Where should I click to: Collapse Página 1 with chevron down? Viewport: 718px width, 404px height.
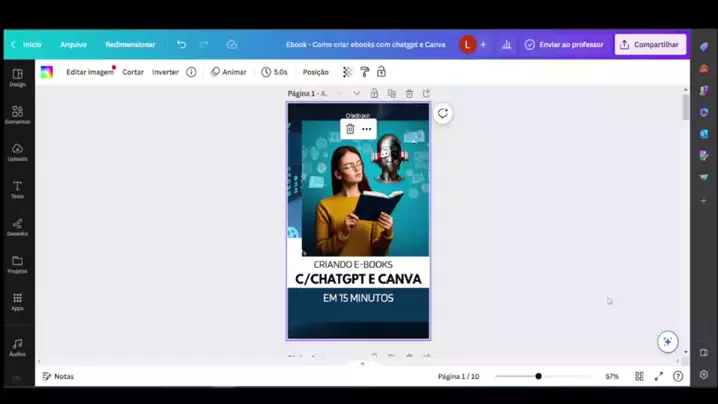tap(356, 93)
